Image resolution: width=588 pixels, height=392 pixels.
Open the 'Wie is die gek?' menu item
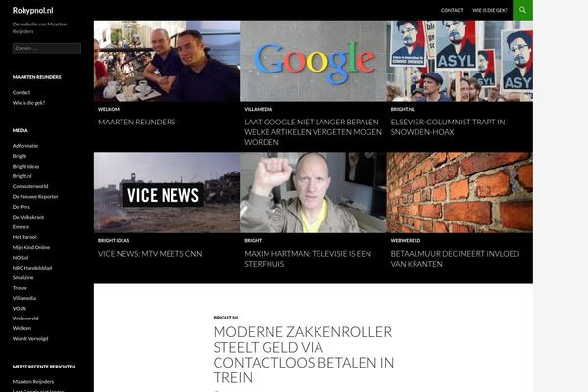pos(489,10)
